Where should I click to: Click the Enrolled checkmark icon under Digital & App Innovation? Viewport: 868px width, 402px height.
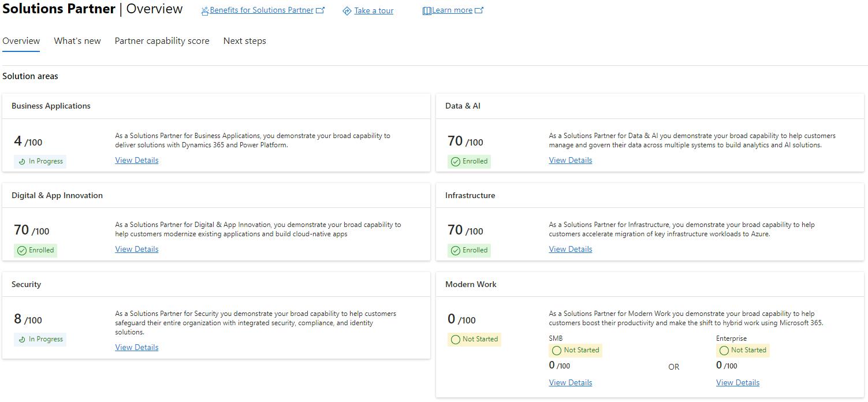point(22,251)
